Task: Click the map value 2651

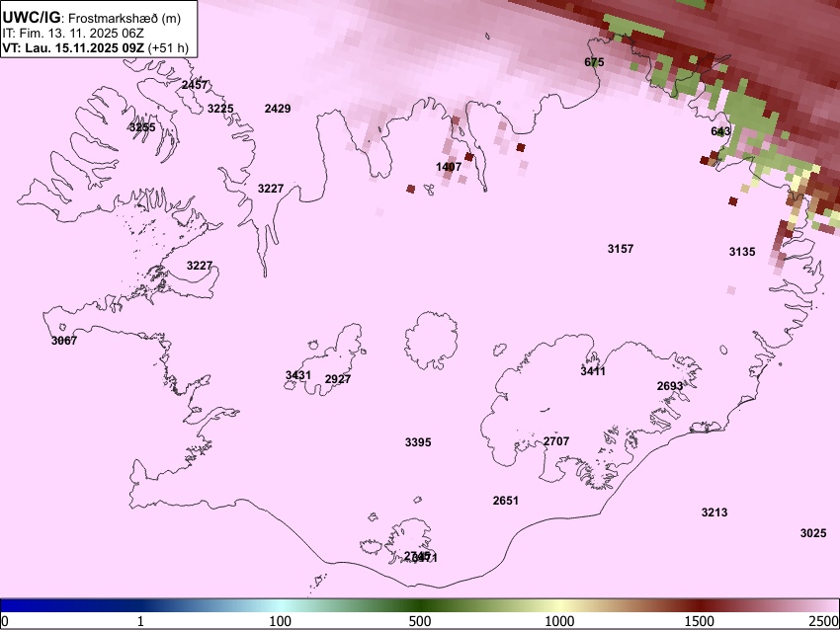Action: coord(506,501)
